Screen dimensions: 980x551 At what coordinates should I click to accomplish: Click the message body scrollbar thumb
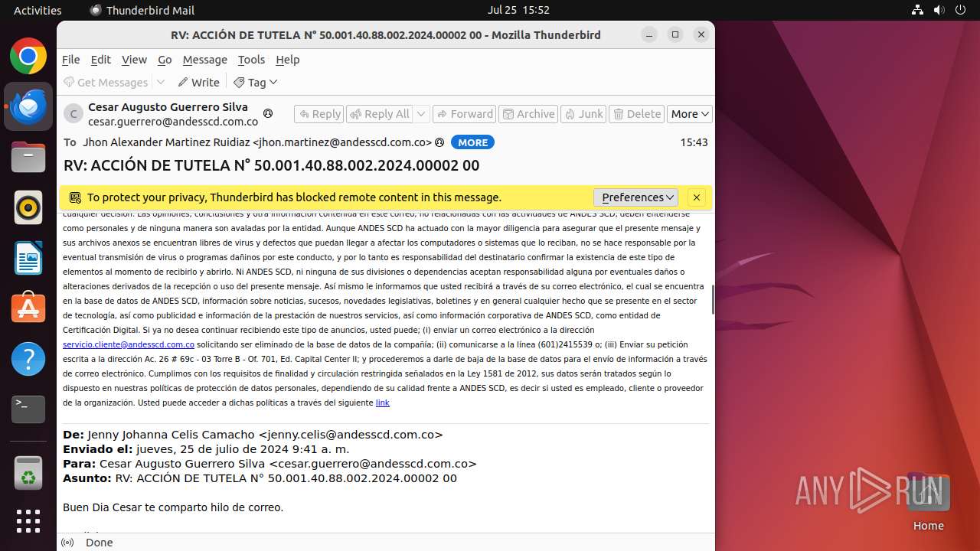(713, 299)
